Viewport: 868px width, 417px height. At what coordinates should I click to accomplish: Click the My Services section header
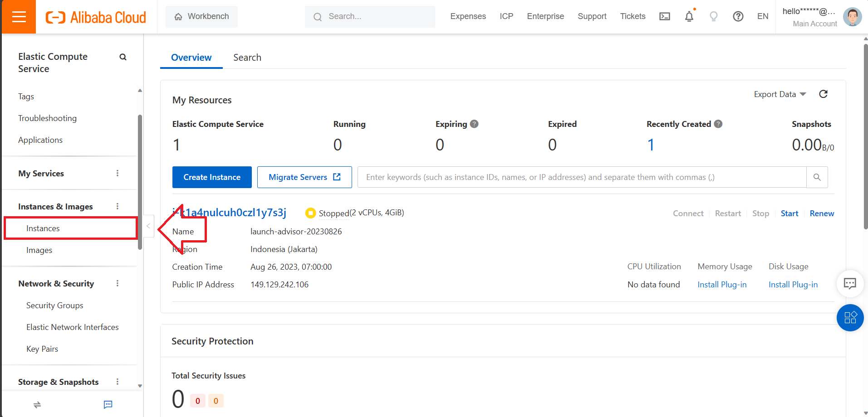pos(41,174)
